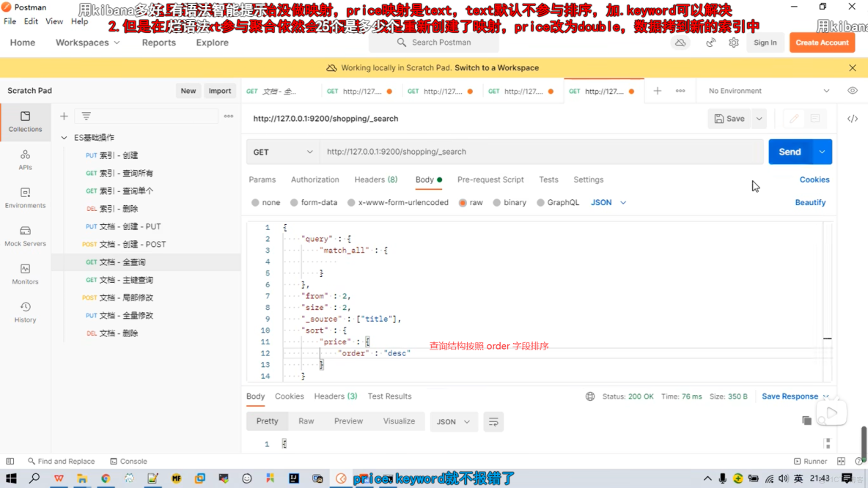Open the Runner from the status bar

[811, 461]
